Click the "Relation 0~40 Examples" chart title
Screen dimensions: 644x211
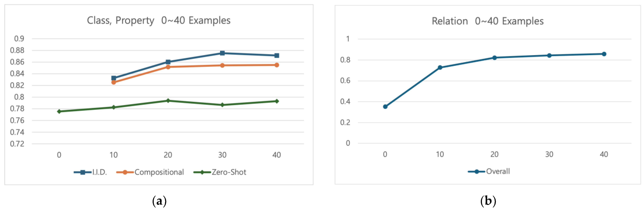click(x=487, y=21)
